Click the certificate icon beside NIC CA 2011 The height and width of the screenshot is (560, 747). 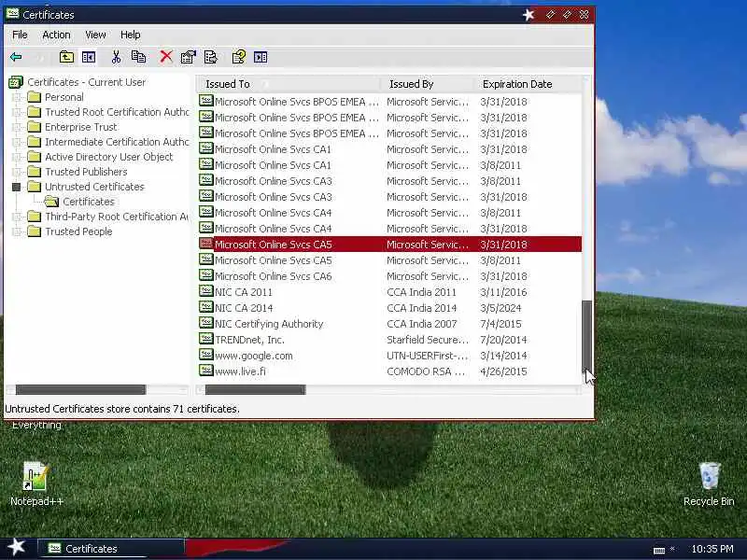click(205, 291)
